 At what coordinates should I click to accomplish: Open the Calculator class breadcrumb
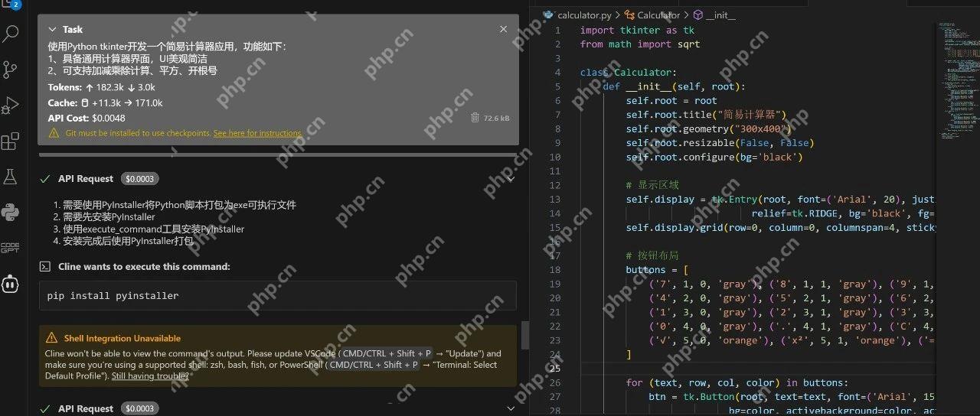coord(658,15)
